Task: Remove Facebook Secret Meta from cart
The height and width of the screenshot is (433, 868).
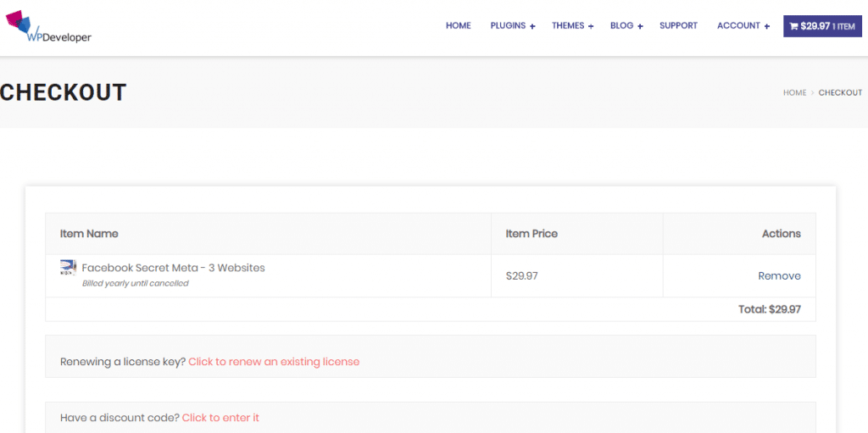Action: click(779, 275)
